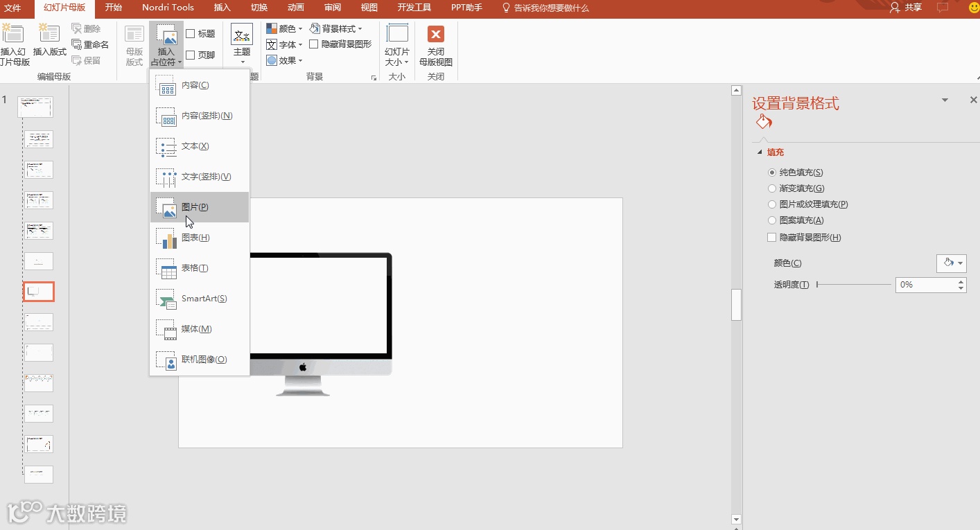Select the vertical Text (文字竖排) placeholder icon
980x530 pixels.
(166, 177)
